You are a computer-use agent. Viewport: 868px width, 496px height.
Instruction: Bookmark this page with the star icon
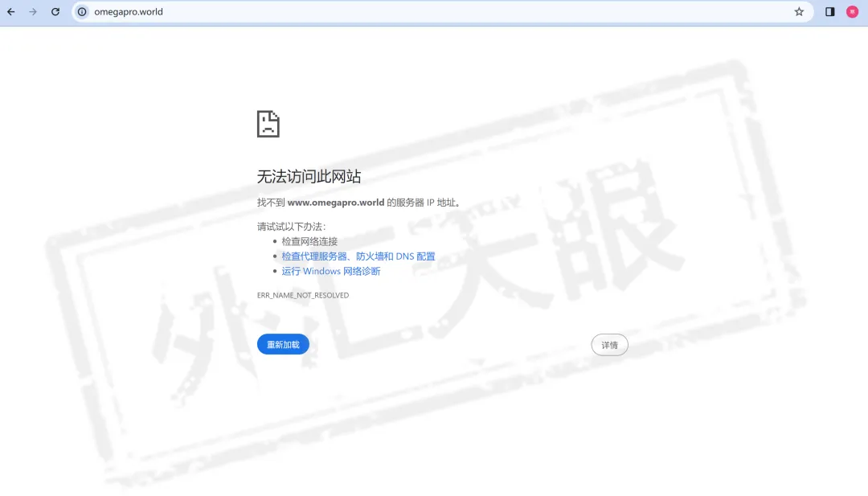[799, 11]
